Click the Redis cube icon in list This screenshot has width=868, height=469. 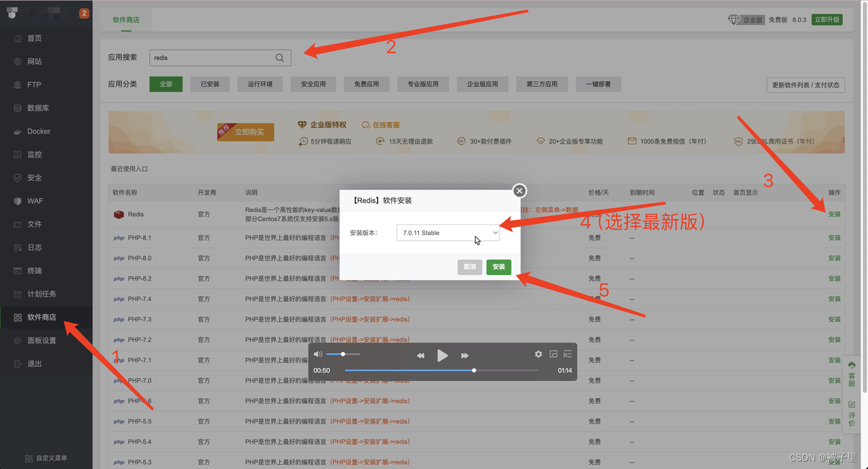pyautogui.click(x=119, y=214)
